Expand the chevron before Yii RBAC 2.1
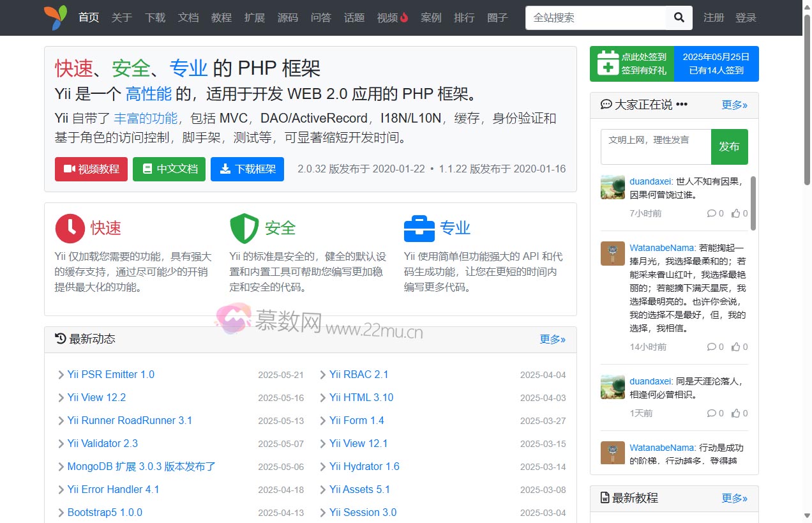 click(321, 375)
